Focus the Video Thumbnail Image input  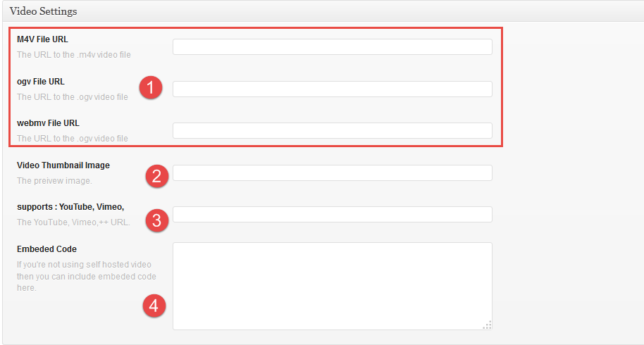pos(332,172)
